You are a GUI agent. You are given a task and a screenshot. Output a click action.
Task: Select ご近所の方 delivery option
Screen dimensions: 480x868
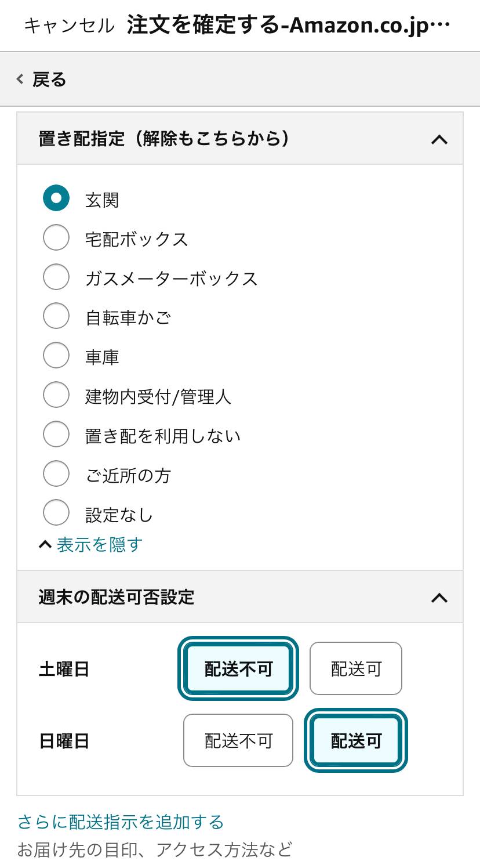click(56, 473)
